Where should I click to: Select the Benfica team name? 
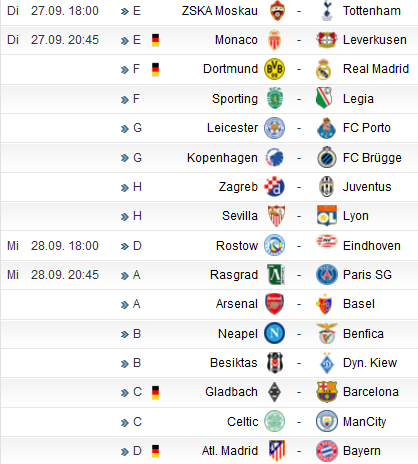point(363,334)
